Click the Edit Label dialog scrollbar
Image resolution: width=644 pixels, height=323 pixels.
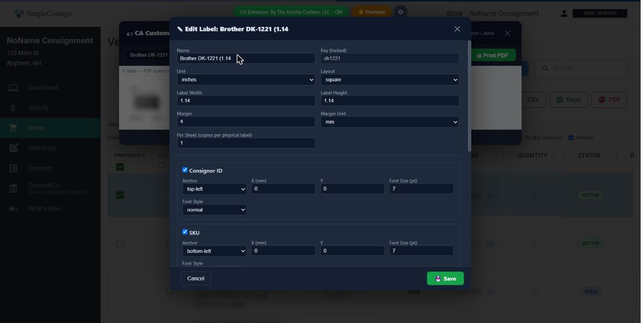[x=469, y=96]
